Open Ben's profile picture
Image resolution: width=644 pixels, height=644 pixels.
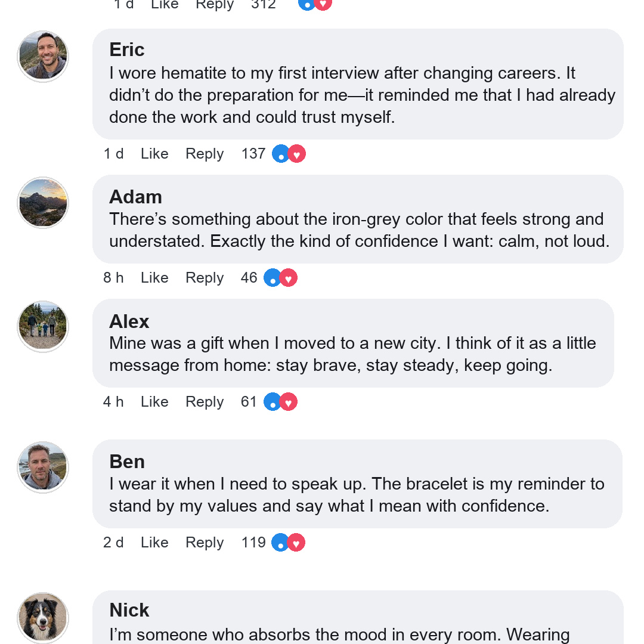point(43,467)
